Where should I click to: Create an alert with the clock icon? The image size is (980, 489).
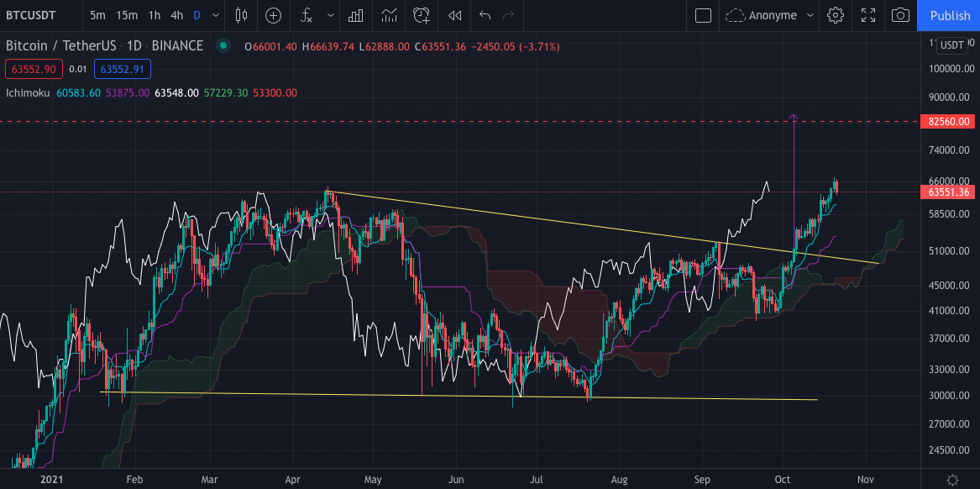[421, 15]
